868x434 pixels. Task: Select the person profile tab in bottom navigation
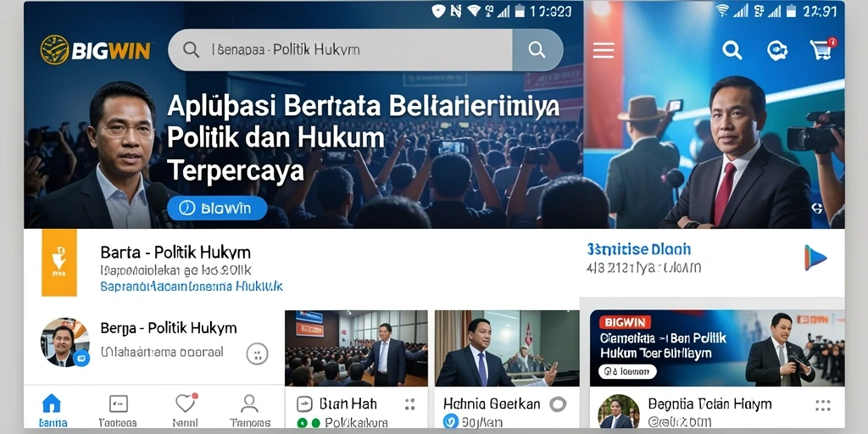(x=250, y=410)
